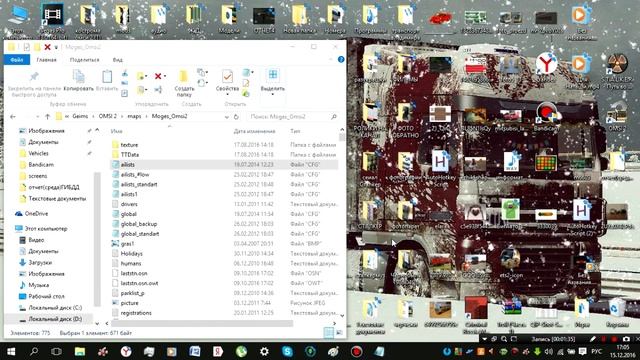640x360 pixels.
Task: Click the navigation pane vertical scrollbar
Action: pos(97,239)
